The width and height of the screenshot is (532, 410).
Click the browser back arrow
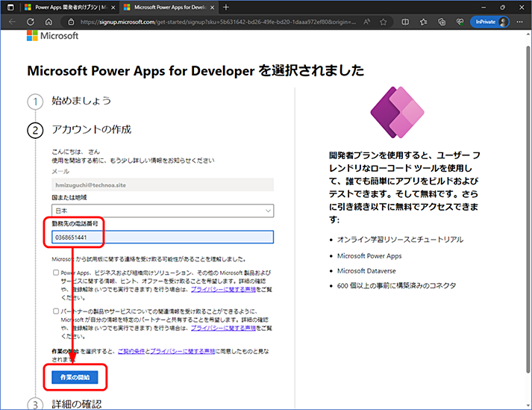click(x=12, y=22)
